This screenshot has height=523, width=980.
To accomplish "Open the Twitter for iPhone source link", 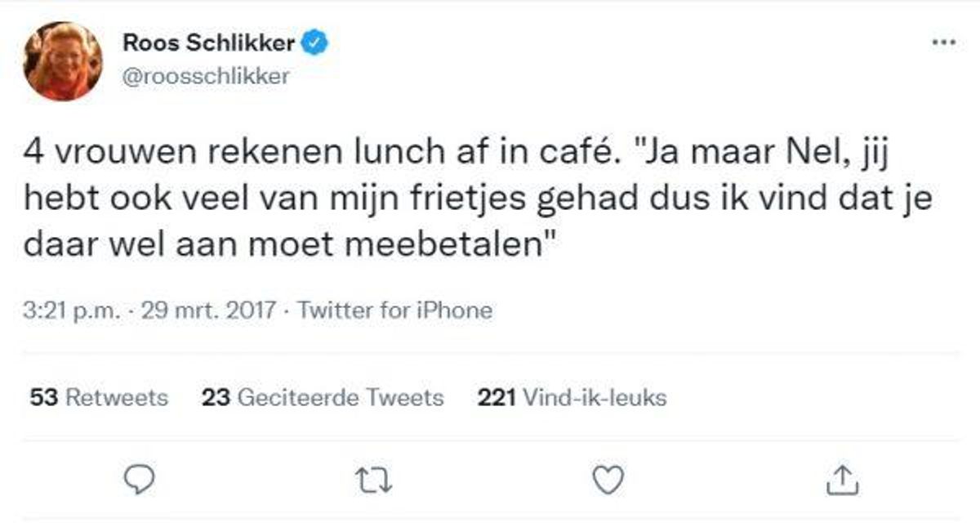I will [394, 311].
